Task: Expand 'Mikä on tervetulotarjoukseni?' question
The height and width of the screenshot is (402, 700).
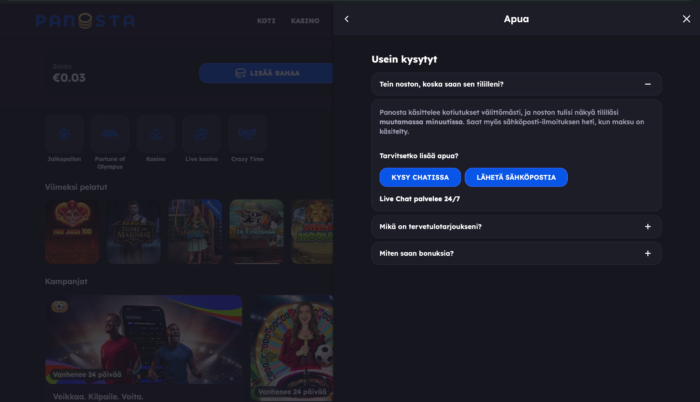Action: click(x=516, y=227)
